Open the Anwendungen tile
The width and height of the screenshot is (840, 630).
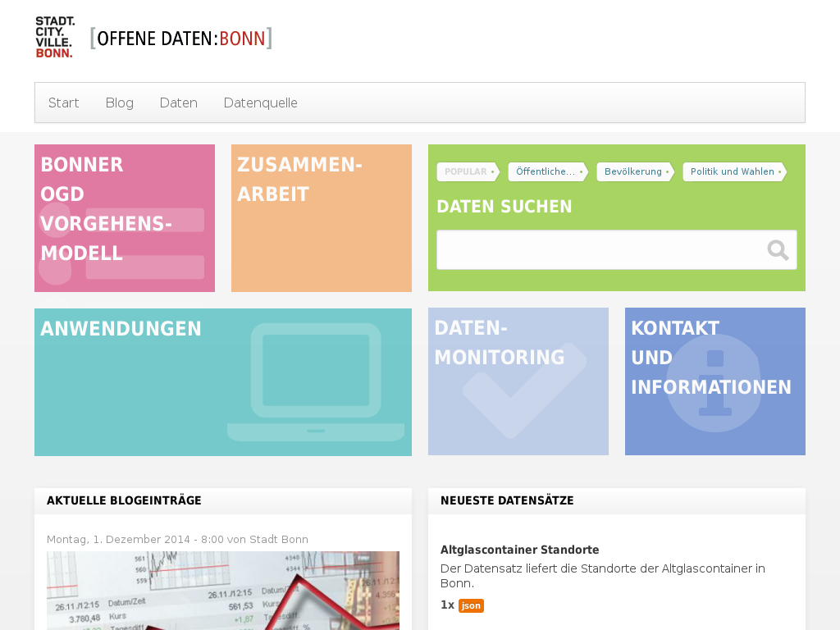coord(223,382)
